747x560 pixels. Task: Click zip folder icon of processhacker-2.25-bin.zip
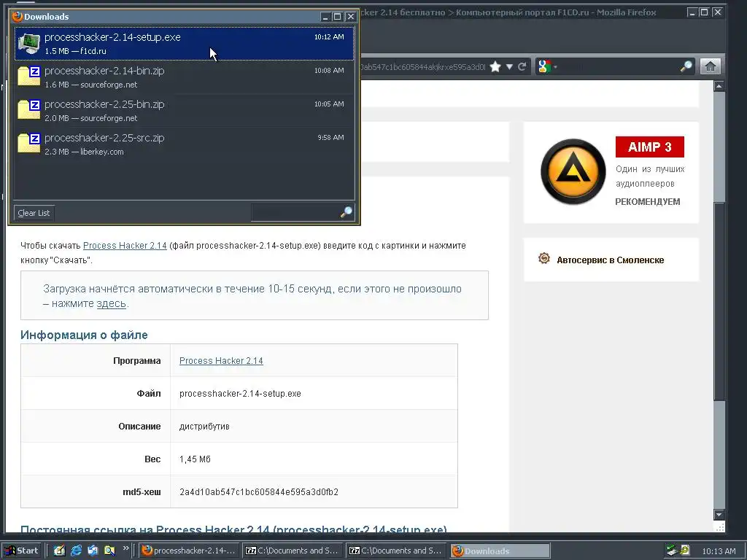coord(28,109)
